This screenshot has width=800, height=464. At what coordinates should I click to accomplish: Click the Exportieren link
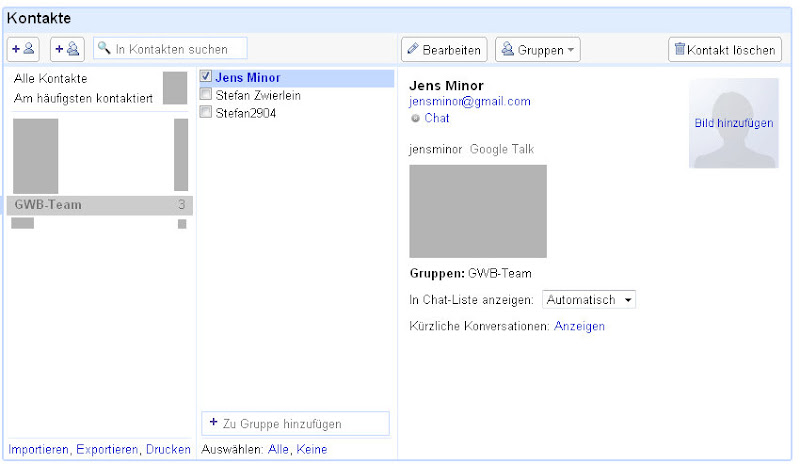[107, 449]
